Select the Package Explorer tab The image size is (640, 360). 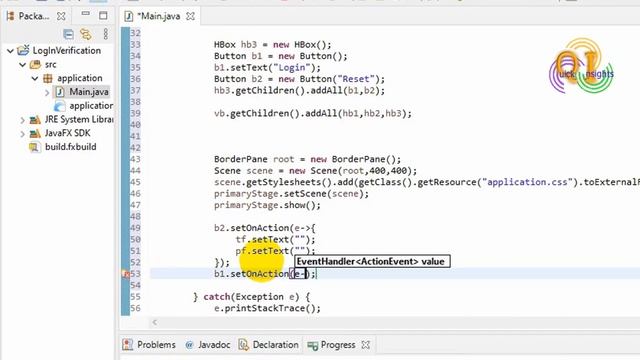[33, 16]
